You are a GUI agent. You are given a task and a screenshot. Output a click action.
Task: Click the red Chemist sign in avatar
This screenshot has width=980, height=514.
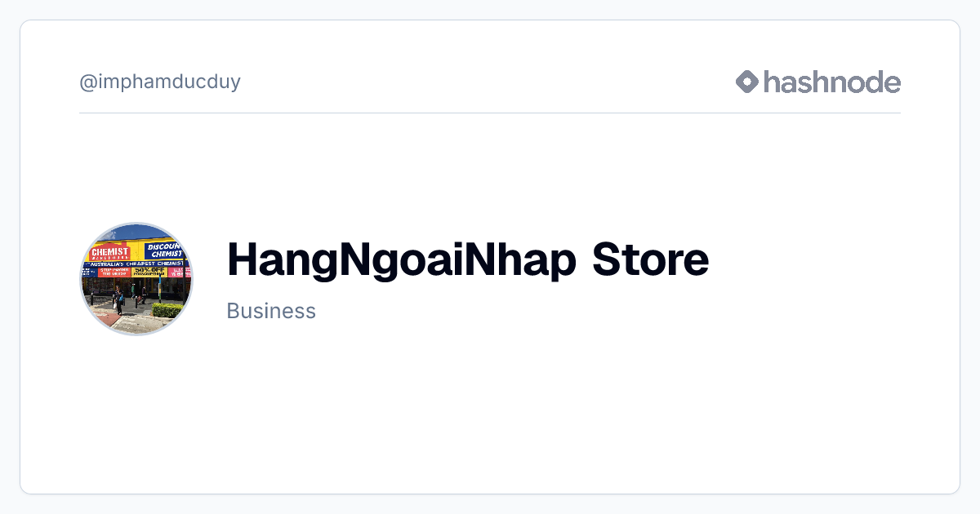pyautogui.click(x=110, y=253)
